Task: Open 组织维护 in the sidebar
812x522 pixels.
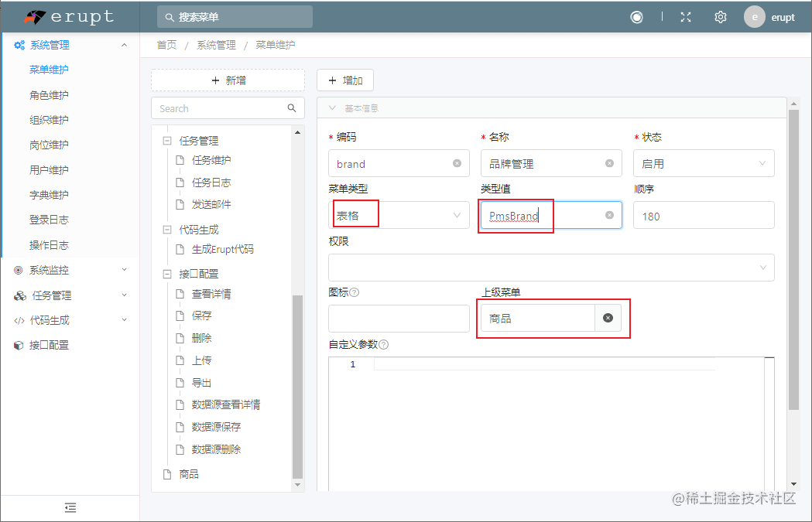Action: [x=49, y=120]
